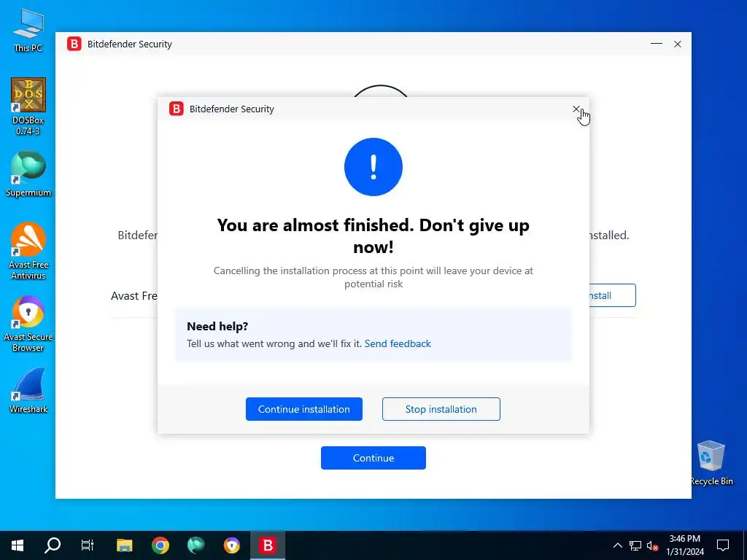Open the Action Center notifications icon

pos(723,545)
